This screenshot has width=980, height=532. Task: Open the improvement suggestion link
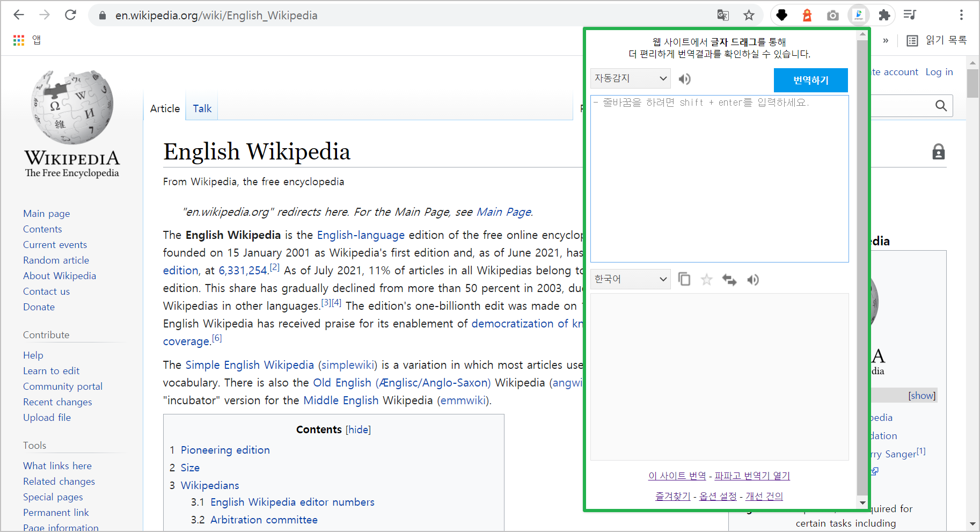click(764, 496)
